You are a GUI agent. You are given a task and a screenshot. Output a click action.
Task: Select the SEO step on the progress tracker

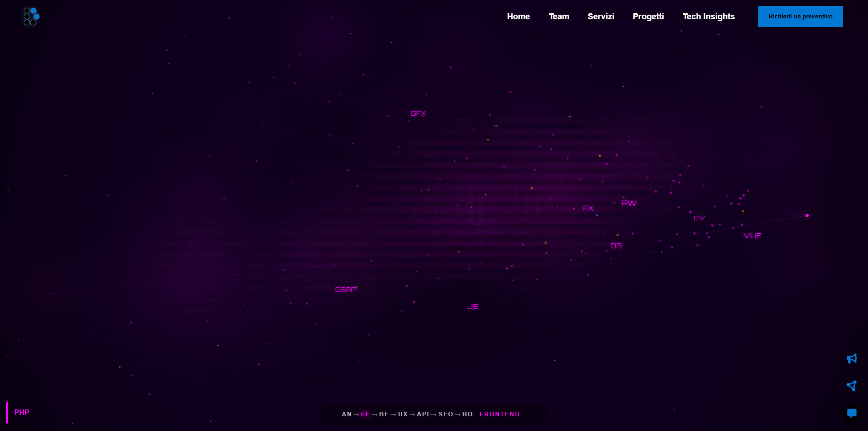click(446, 414)
